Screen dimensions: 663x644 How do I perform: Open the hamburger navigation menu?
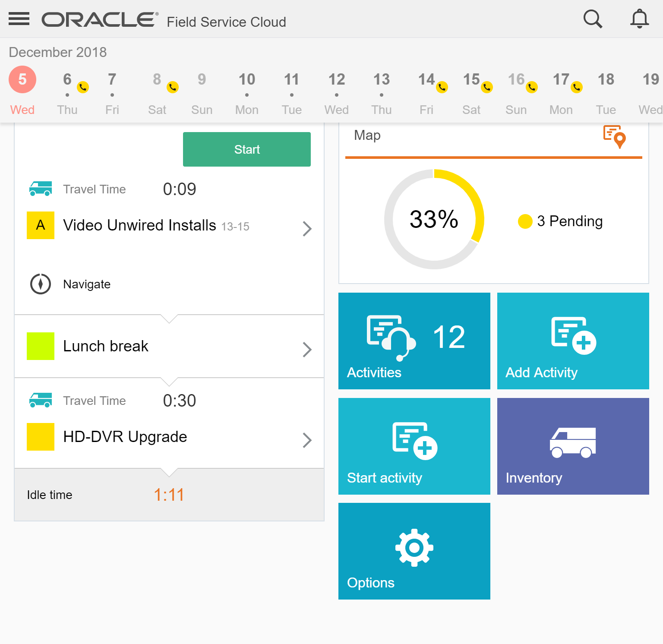point(19,19)
